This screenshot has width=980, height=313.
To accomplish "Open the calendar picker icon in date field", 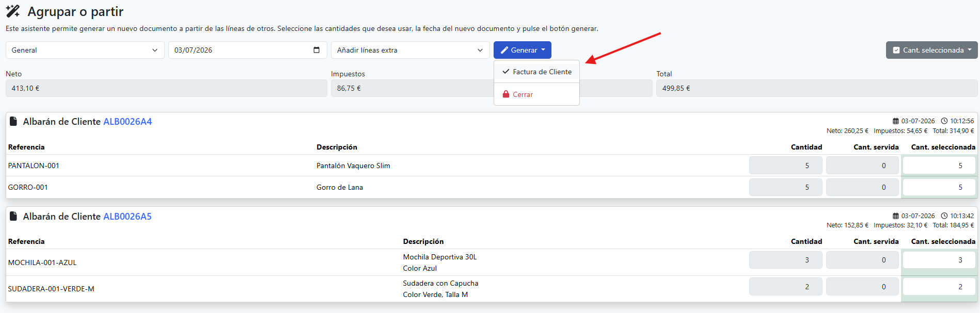I will pos(317,50).
